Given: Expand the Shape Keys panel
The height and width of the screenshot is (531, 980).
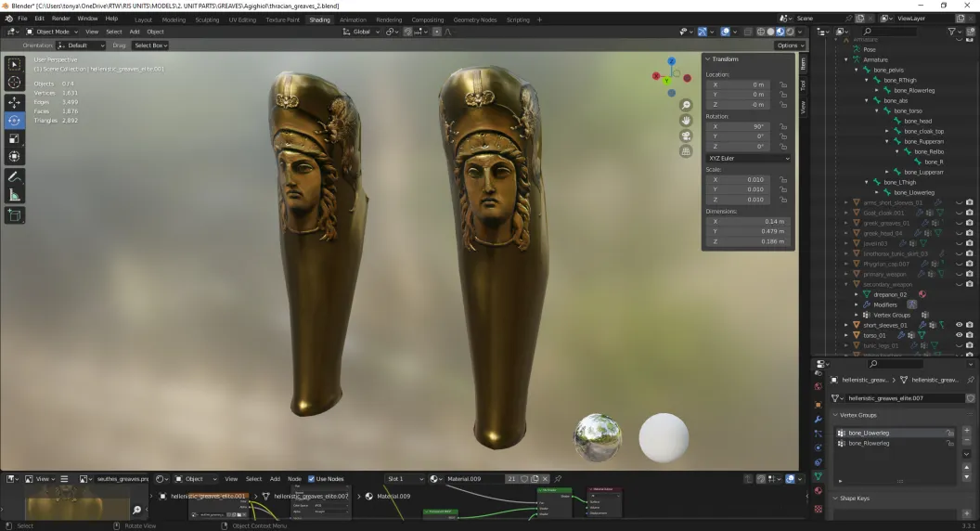Looking at the screenshot, I should pyautogui.click(x=835, y=499).
